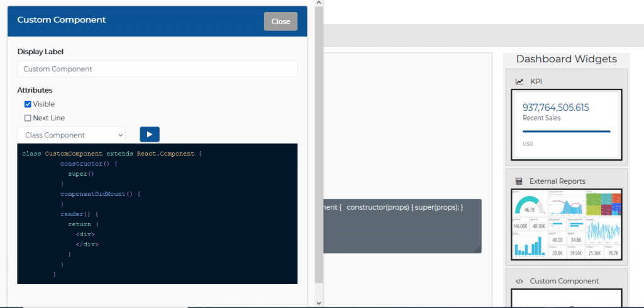
Task: Click the blue bar chart above 20.8K
Action: (529, 246)
